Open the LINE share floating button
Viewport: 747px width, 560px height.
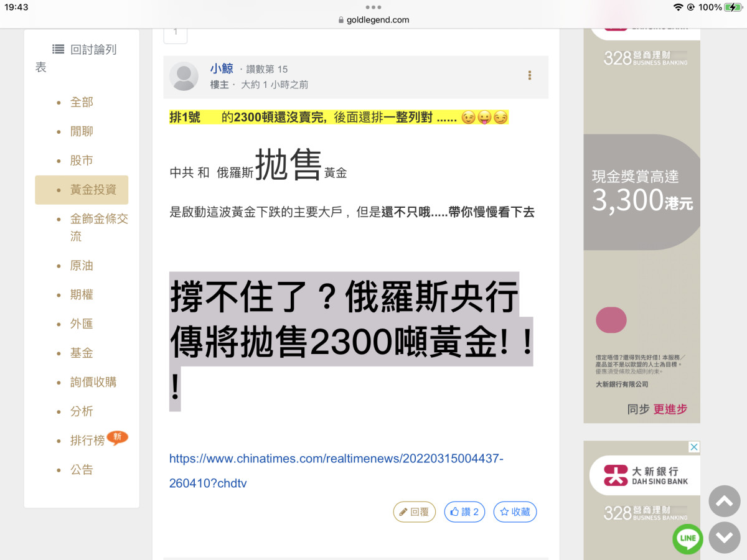[x=688, y=539]
